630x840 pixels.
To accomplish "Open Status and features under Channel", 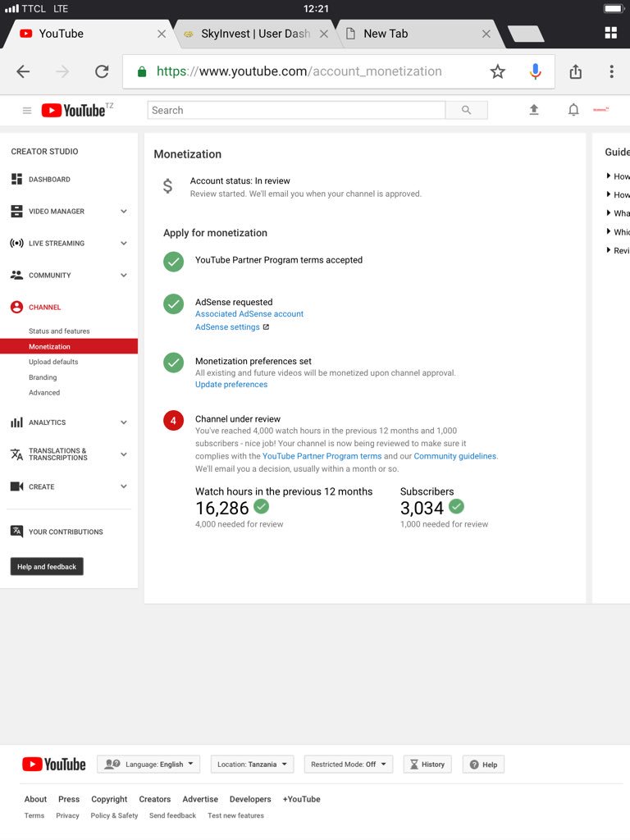I will point(59,331).
